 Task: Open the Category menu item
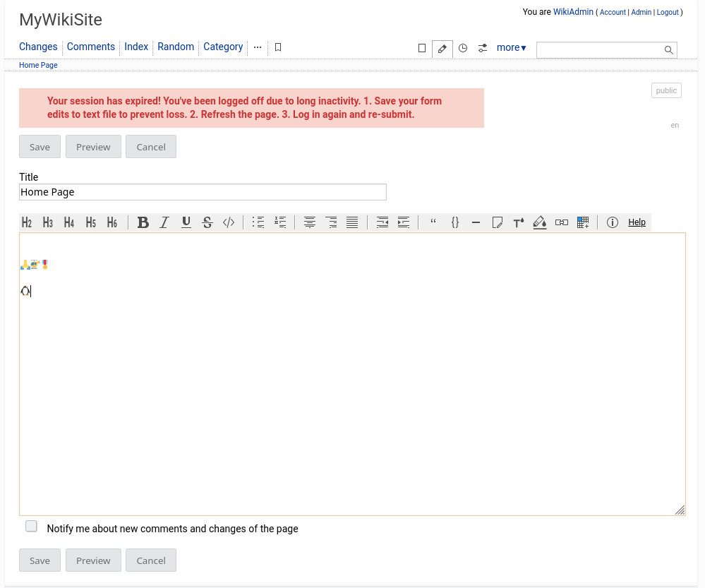[x=223, y=47]
